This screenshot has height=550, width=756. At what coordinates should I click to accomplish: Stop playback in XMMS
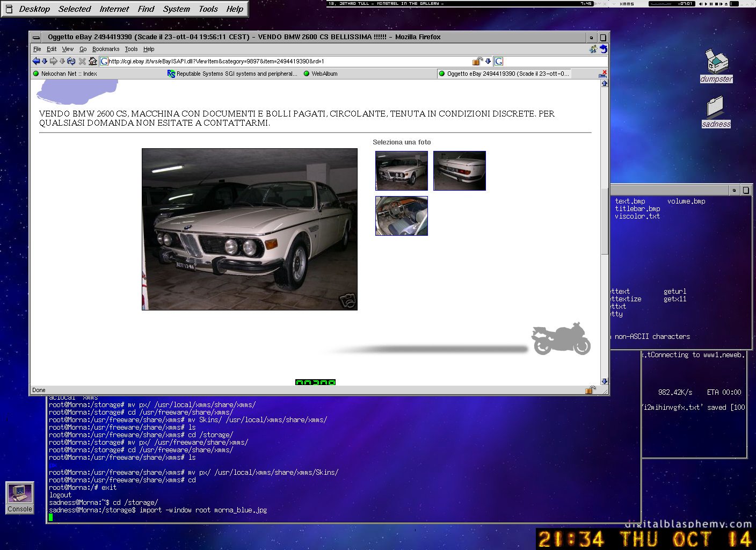click(716, 4)
